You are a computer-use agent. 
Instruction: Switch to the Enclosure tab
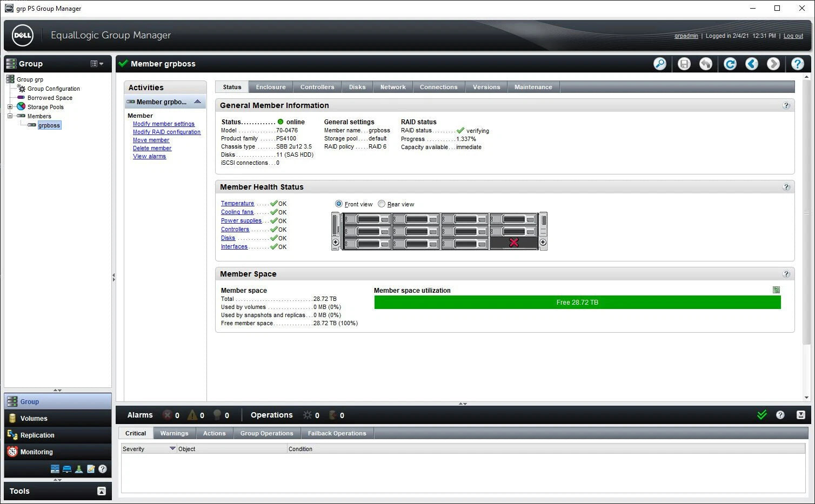(271, 87)
